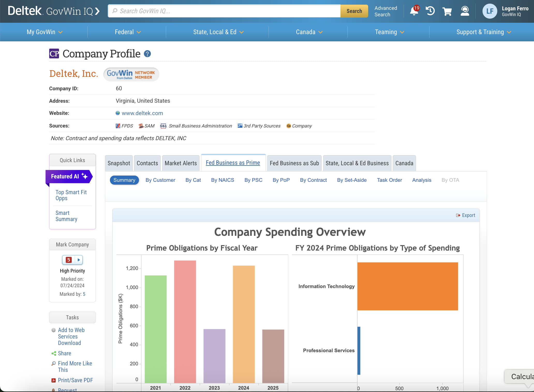Click the blue Professional Services bar
The width and height of the screenshot is (534, 392).
point(359,351)
